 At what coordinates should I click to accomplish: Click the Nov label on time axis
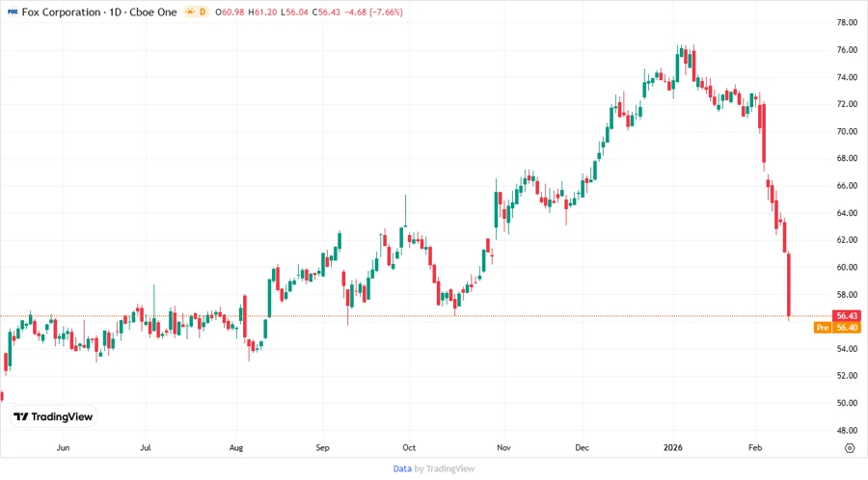(x=503, y=447)
